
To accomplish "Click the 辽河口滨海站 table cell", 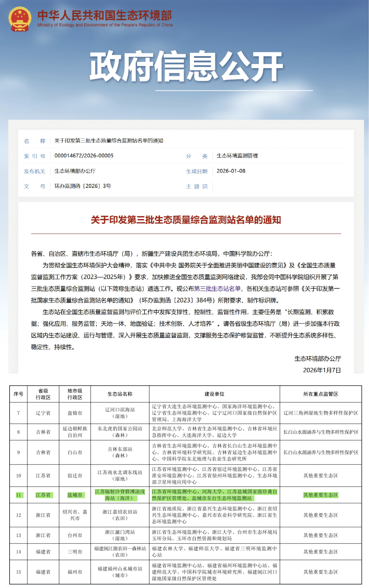I will click(x=120, y=413).
